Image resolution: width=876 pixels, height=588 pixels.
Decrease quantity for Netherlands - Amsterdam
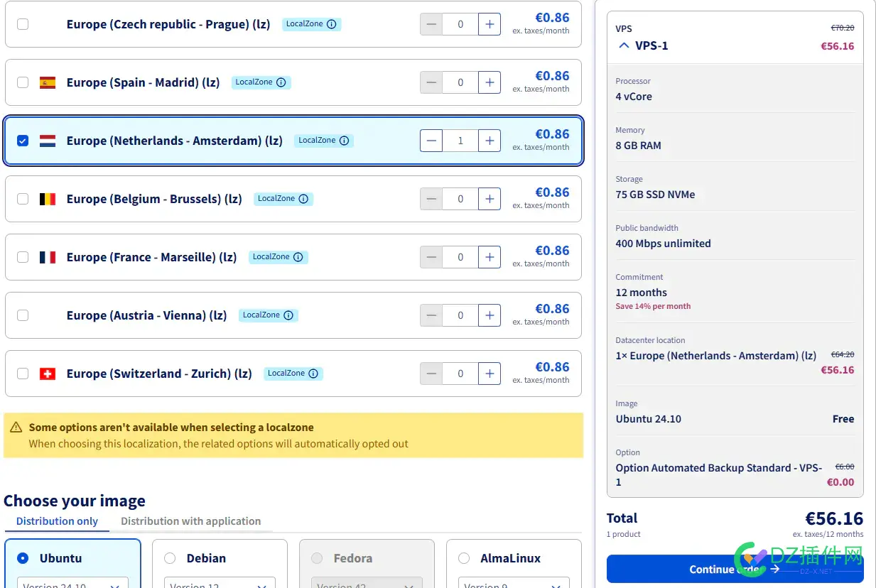pyautogui.click(x=431, y=141)
